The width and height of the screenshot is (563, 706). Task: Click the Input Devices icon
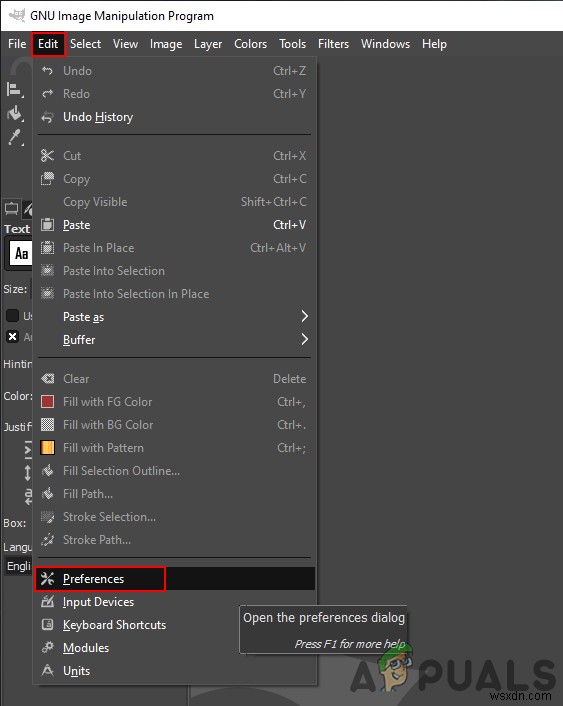coord(47,602)
